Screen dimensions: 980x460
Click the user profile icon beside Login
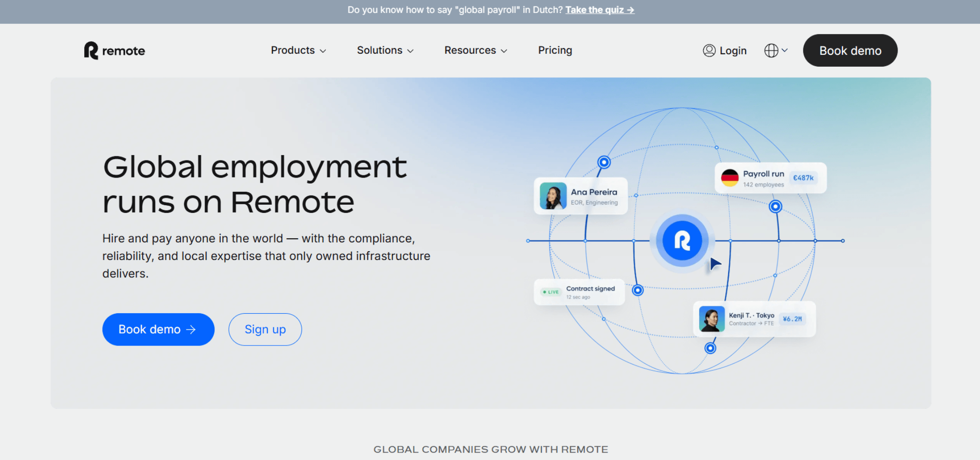click(x=709, y=51)
